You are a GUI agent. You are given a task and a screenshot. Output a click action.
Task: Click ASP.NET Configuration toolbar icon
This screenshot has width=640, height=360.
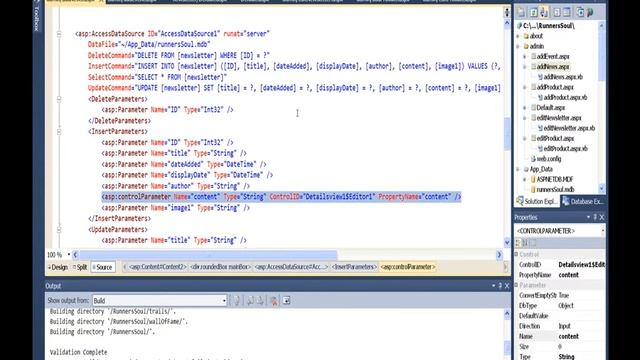click(x=590, y=13)
